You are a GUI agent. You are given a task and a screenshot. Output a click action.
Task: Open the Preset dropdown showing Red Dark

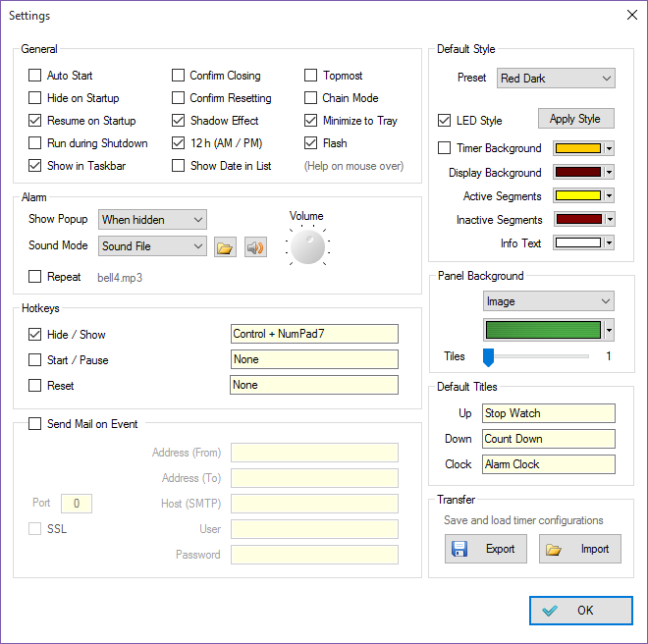[556, 79]
